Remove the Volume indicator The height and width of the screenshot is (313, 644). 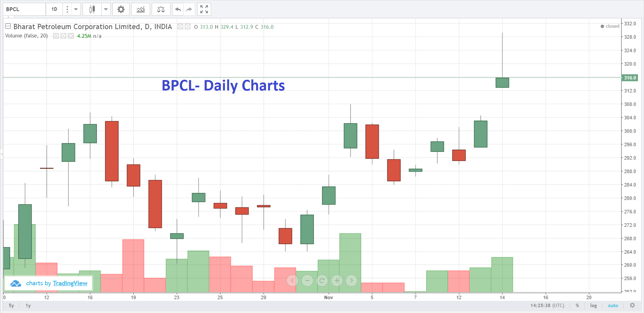(71, 36)
